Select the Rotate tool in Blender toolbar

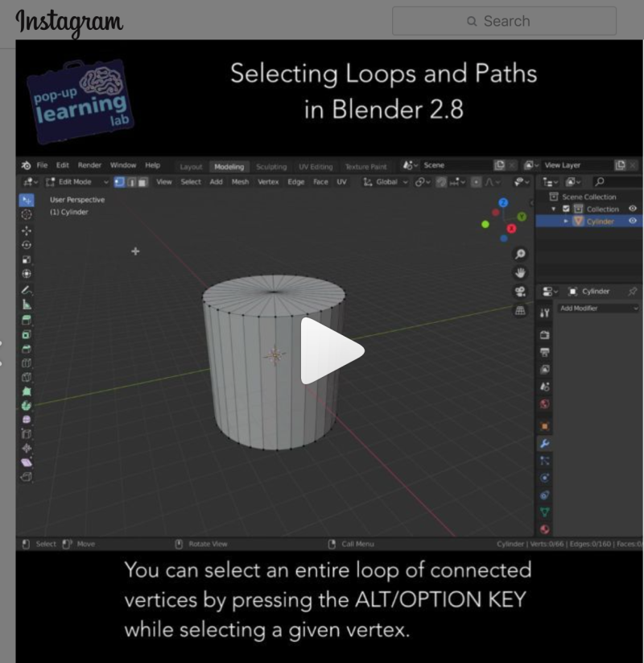click(x=27, y=245)
